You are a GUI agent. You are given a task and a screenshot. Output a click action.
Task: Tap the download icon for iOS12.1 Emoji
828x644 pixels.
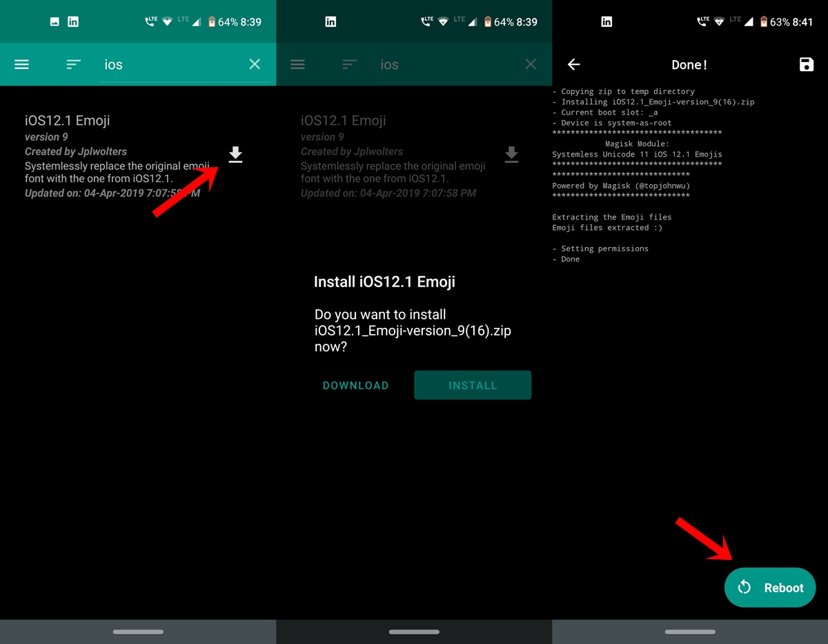pos(235,155)
